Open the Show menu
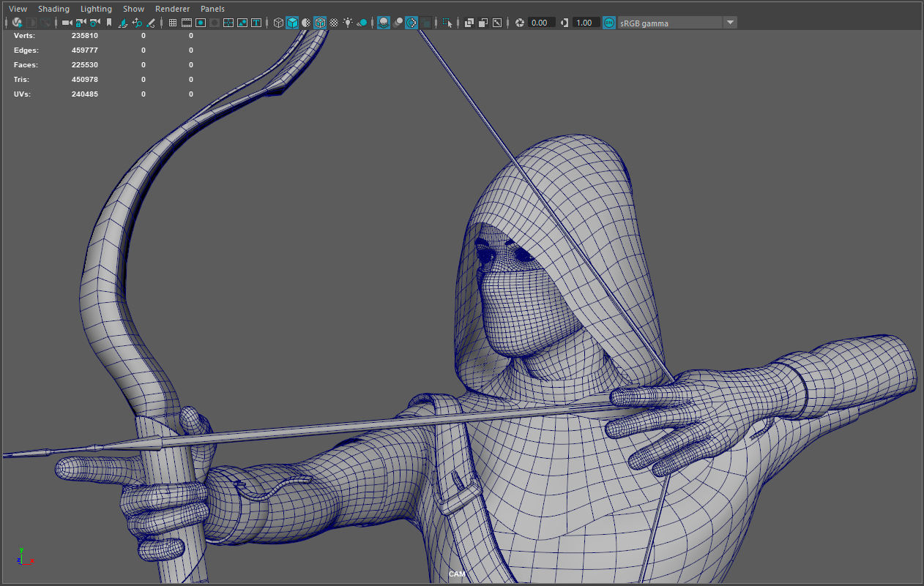924x586 pixels. click(x=133, y=9)
